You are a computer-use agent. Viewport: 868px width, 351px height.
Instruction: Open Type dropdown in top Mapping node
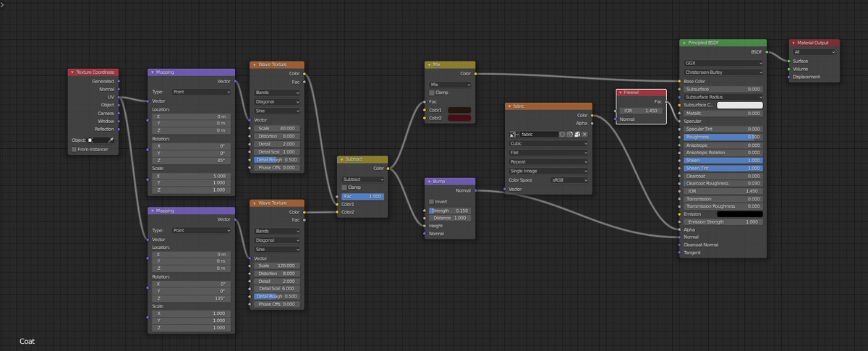(202, 92)
